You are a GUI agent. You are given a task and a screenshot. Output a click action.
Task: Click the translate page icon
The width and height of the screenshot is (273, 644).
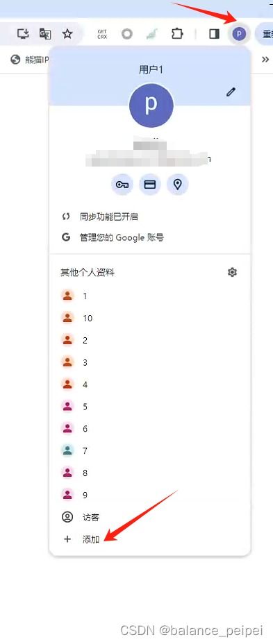(45, 34)
